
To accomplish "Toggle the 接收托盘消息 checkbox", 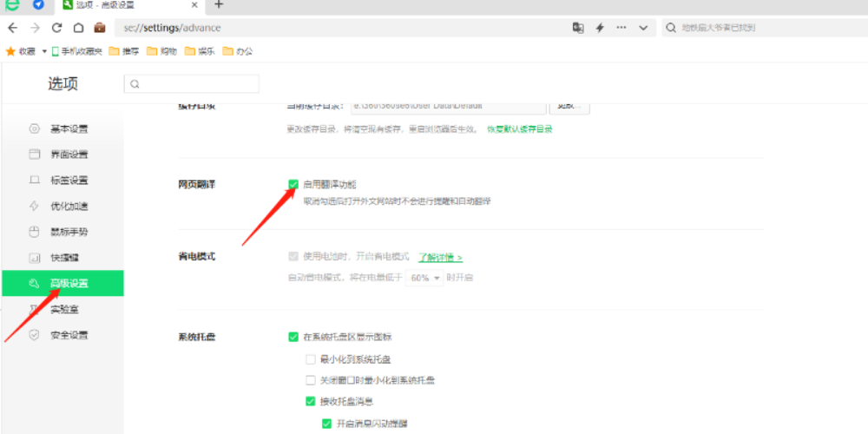I will 311,401.
